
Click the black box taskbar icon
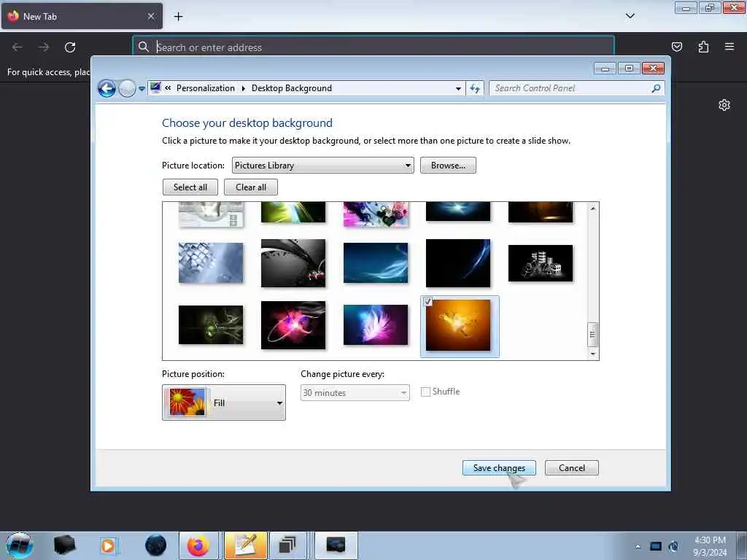click(64, 545)
